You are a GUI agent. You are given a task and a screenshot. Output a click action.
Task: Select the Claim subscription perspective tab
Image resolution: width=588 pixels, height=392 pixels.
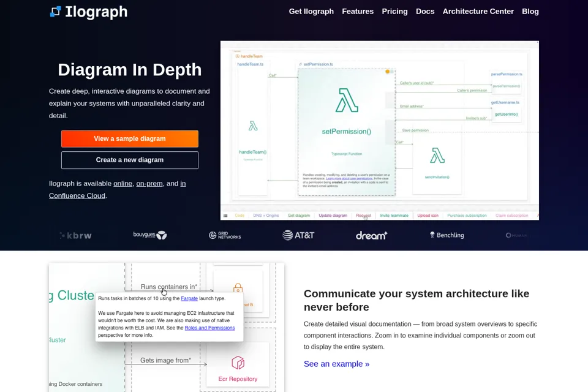(511, 216)
